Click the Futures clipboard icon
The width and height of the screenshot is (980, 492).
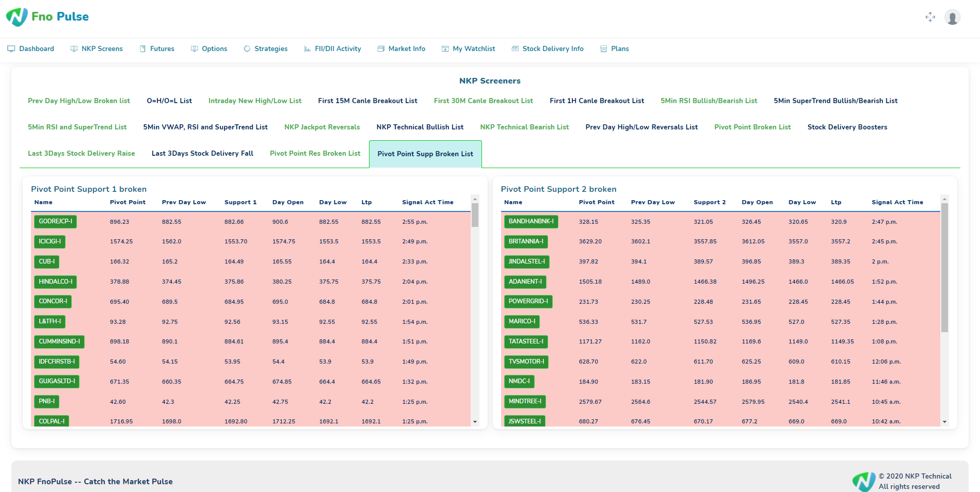coord(142,49)
